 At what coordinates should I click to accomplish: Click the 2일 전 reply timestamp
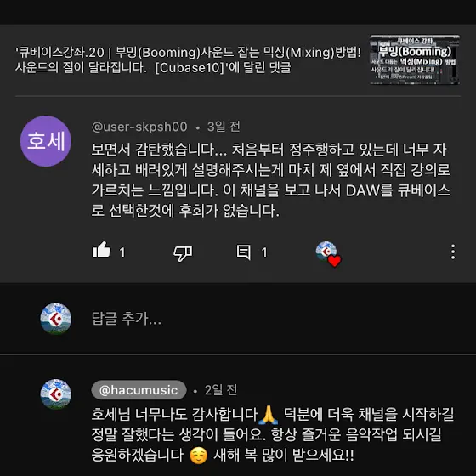[x=221, y=390]
